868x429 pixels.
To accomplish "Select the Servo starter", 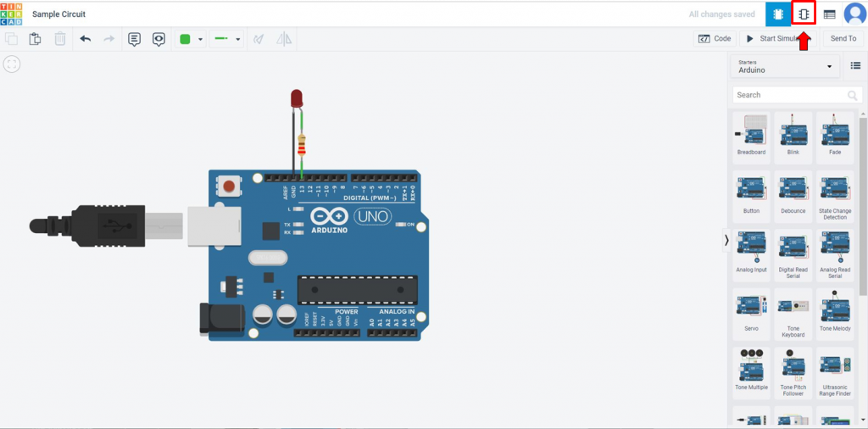I will pos(751,314).
